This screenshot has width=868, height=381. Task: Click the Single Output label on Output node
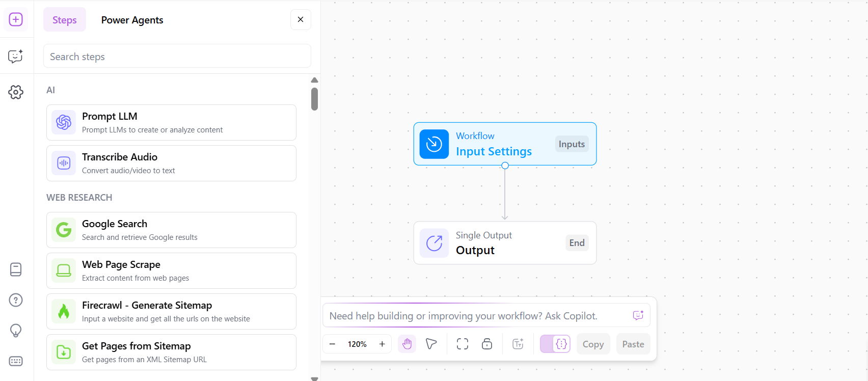click(484, 235)
